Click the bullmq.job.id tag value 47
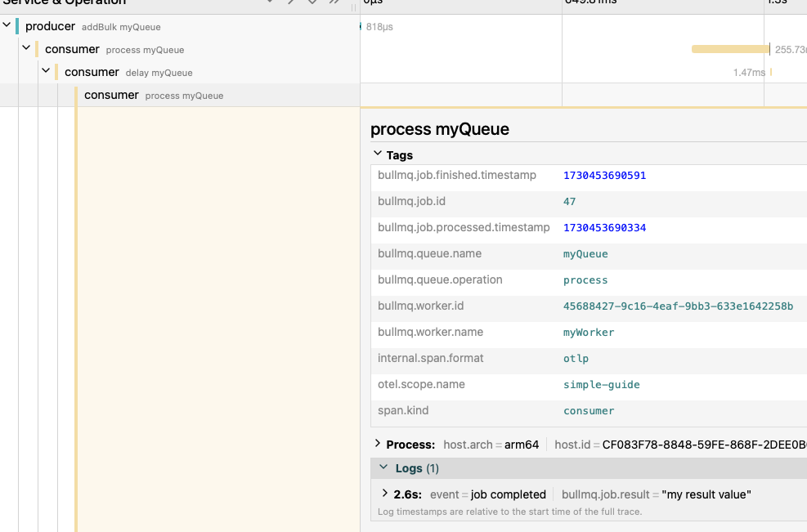Screen dimensions: 807x532 pos(569,202)
